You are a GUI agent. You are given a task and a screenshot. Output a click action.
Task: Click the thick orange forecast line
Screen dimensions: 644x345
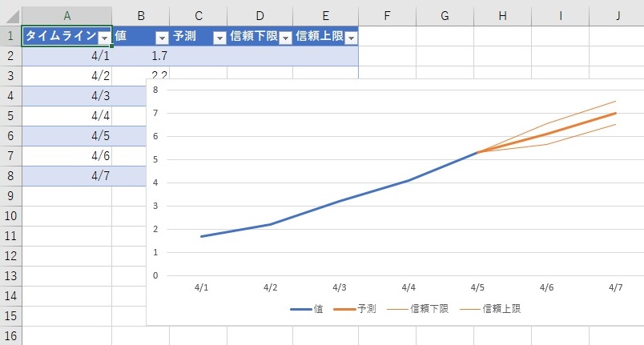point(546,133)
